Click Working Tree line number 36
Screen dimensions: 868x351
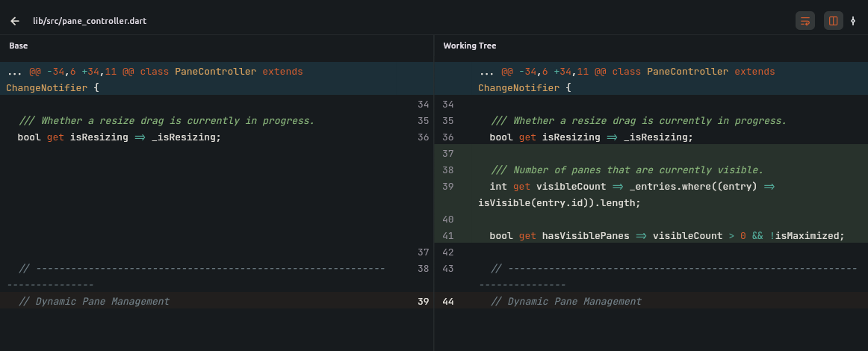click(448, 137)
